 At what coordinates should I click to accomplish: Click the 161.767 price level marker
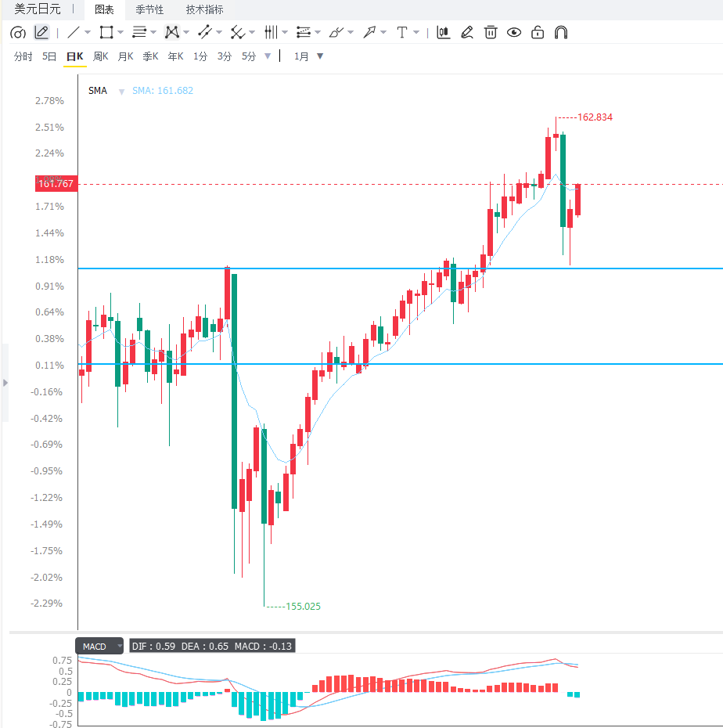click(56, 184)
